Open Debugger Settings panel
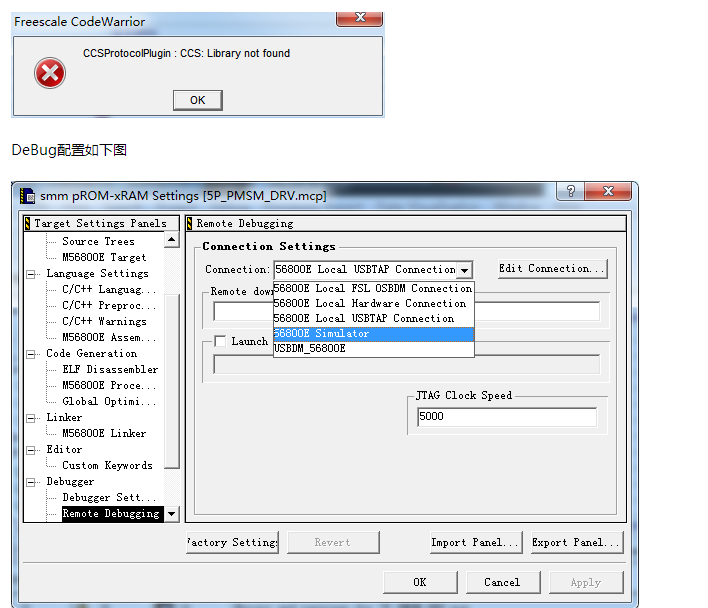Screen dimensions: 708x608 point(109,497)
